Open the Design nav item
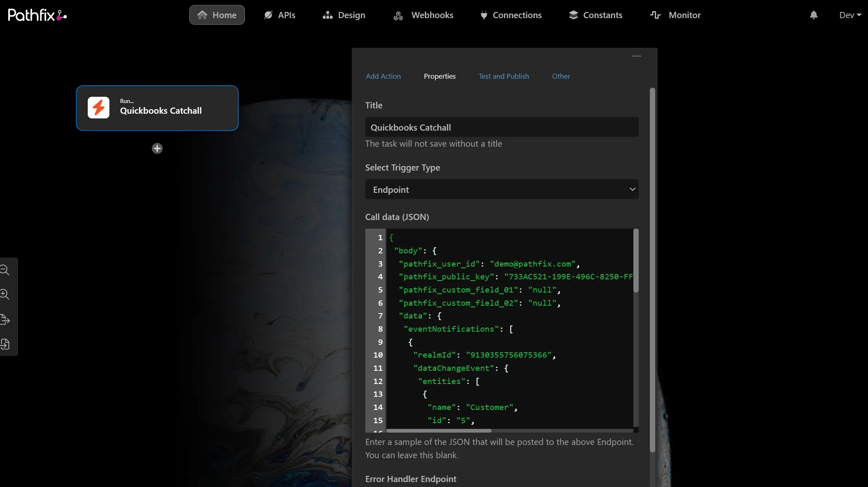Viewport: 868px width, 487px height. click(x=344, y=15)
